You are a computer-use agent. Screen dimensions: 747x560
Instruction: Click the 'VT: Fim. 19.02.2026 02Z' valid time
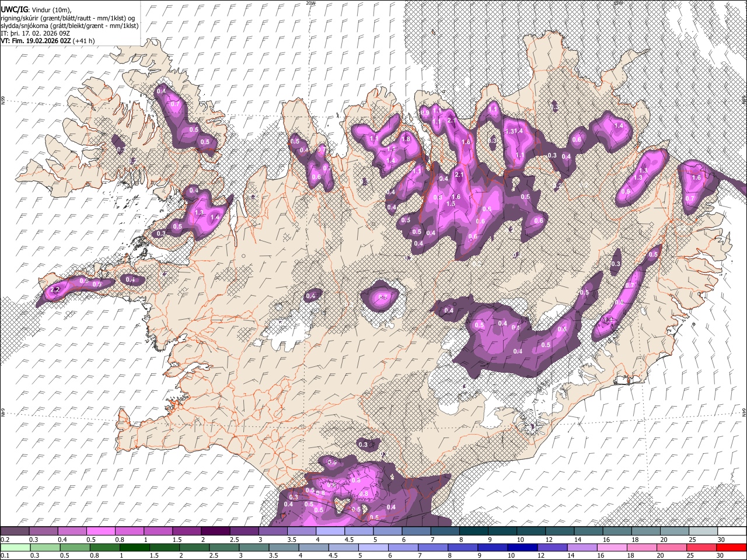(x=36, y=41)
